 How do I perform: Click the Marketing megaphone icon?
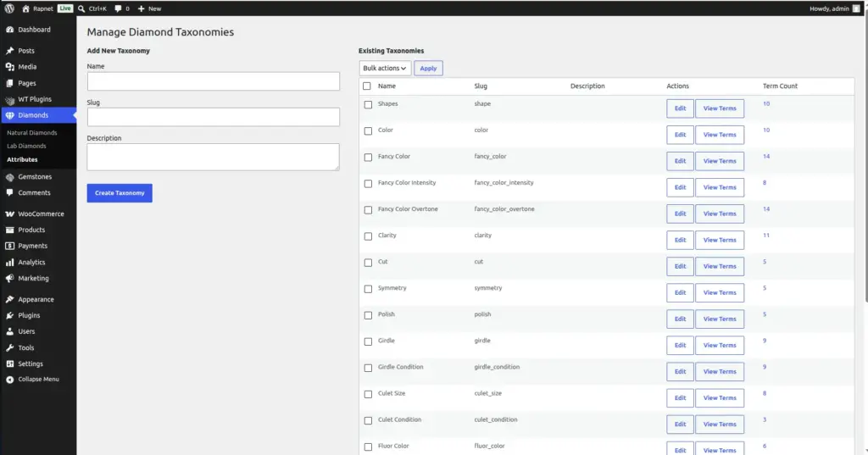[x=9, y=279]
